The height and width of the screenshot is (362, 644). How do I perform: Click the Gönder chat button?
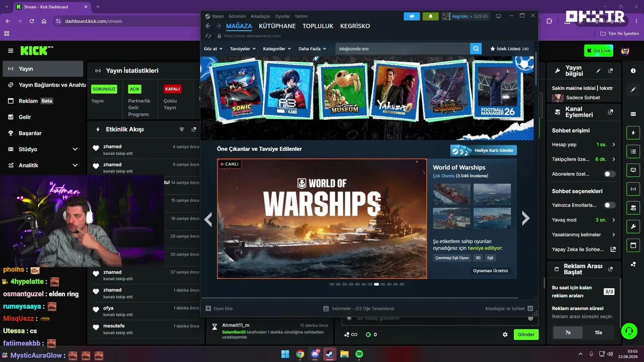(526, 334)
